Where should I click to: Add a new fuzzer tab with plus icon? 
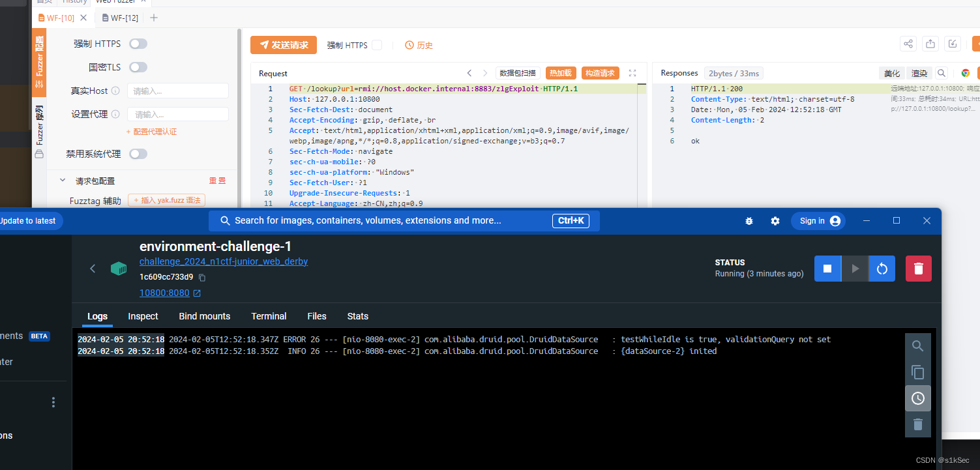pos(154,18)
